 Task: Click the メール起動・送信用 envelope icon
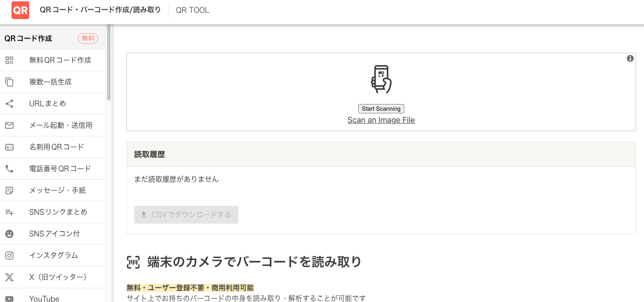point(9,125)
